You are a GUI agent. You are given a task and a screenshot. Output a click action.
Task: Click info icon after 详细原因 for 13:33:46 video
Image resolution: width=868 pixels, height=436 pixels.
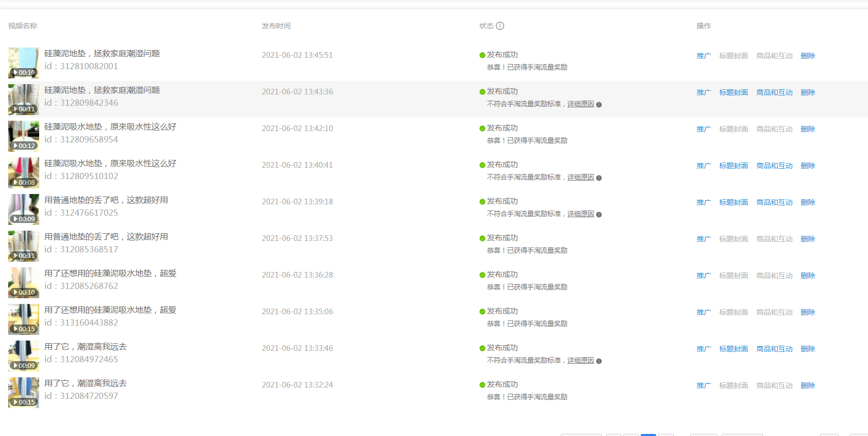click(x=599, y=361)
